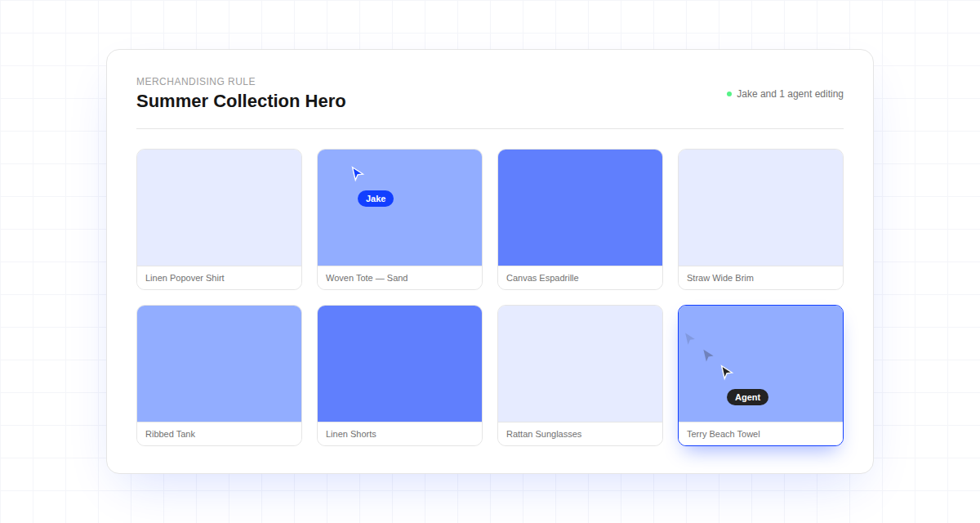The width and height of the screenshot is (980, 523).
Task: Click the Canvas Espadrille caption text
Action: tap(542, 278)
